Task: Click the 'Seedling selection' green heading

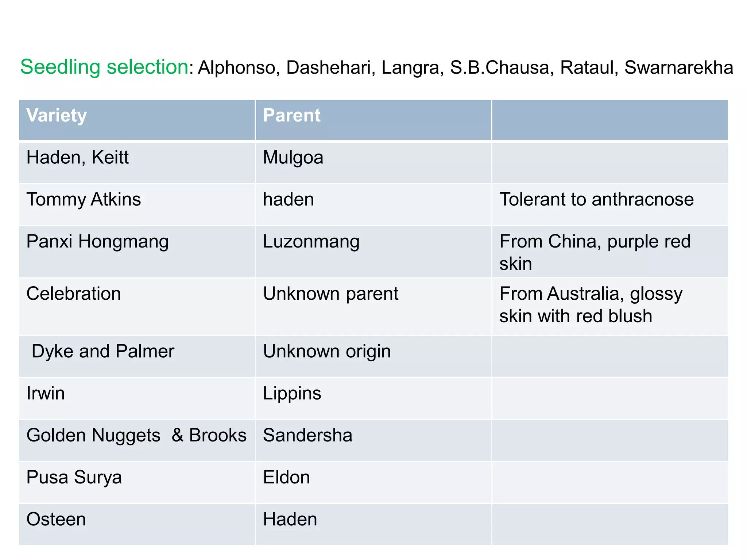Action: (104, 67)
